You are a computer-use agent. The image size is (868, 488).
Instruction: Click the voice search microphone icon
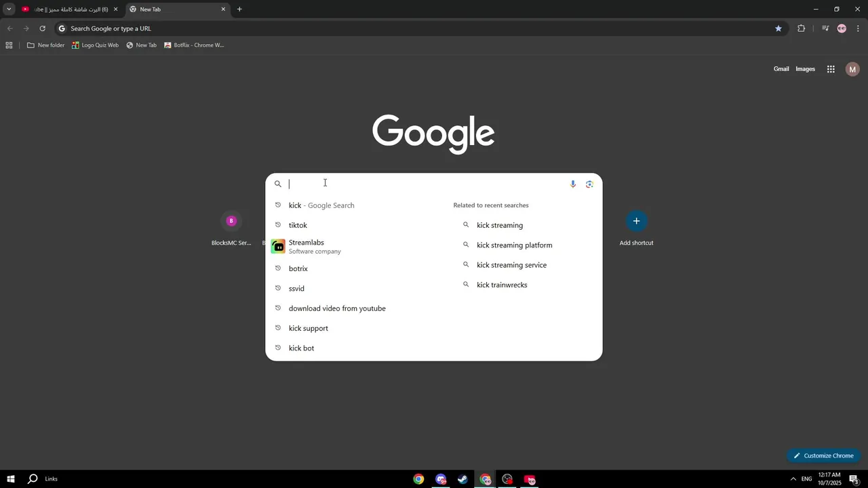573,184
